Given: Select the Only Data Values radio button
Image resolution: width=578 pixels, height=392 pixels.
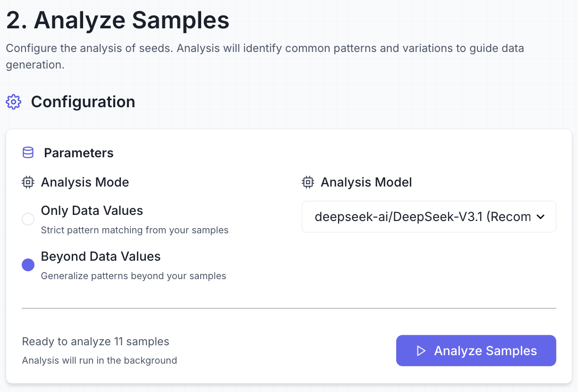Looking at the screenshot, I should coord(28,219).
